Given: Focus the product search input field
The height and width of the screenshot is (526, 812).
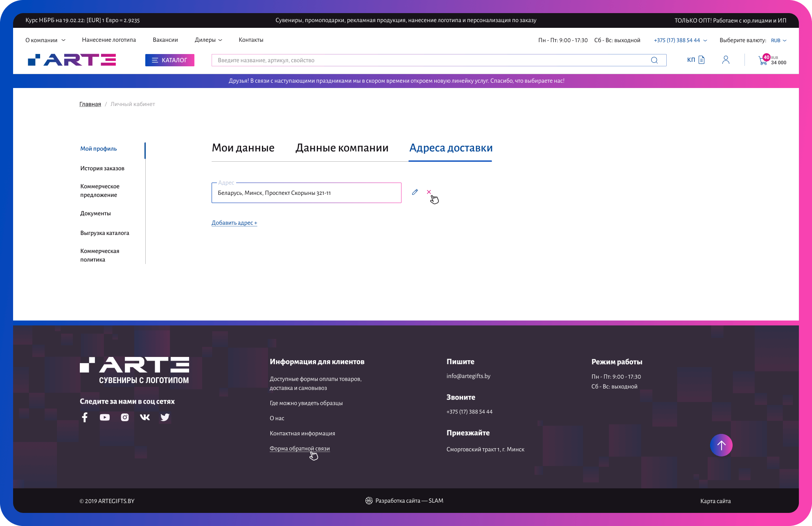Looking at the screenshot, I should 430,60.
